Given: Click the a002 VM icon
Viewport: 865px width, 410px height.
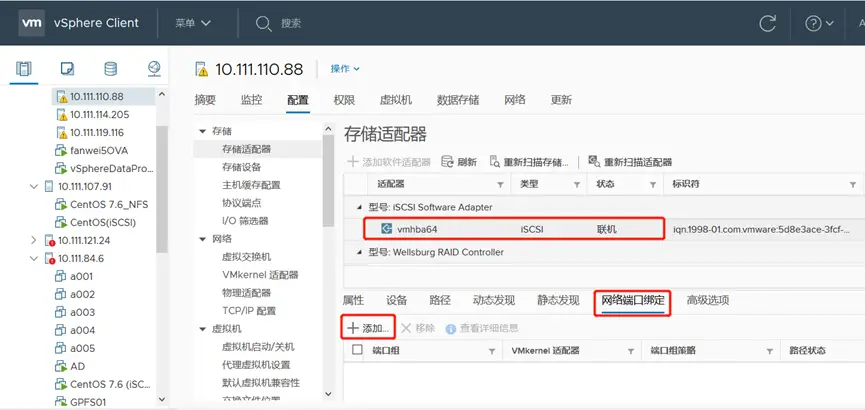Looking at the screenshot, I should tap(61, 294).
